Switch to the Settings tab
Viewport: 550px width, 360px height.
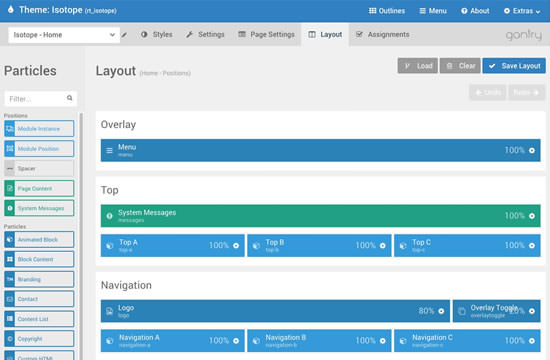click(x=205, y=34)
